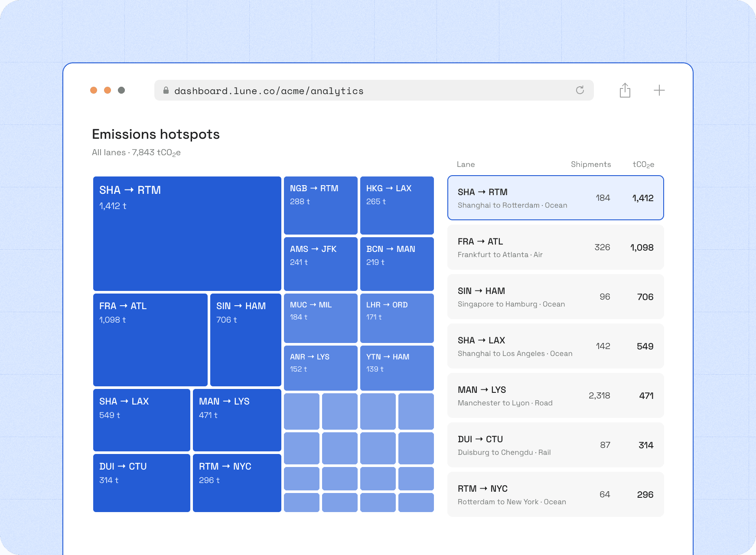This screenshot has width=756, height=555.
Task: Open the Rotterdam to New York lane row
Action: click(x=555, y=494)
